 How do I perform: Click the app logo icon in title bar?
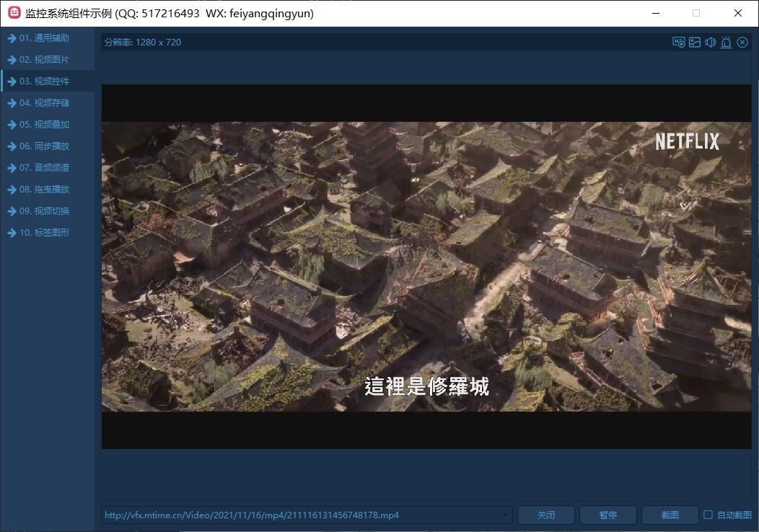[x=14, y=13]
